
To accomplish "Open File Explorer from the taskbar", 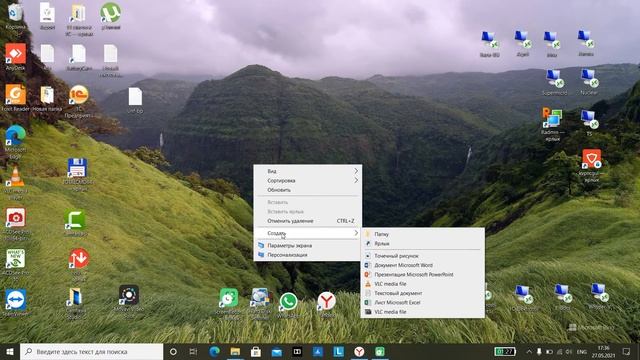I will [235, 351].
